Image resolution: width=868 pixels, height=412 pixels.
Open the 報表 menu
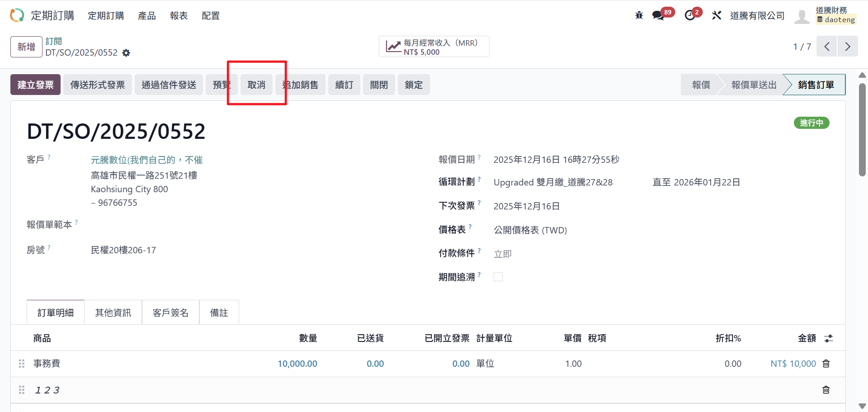(179, 16)
